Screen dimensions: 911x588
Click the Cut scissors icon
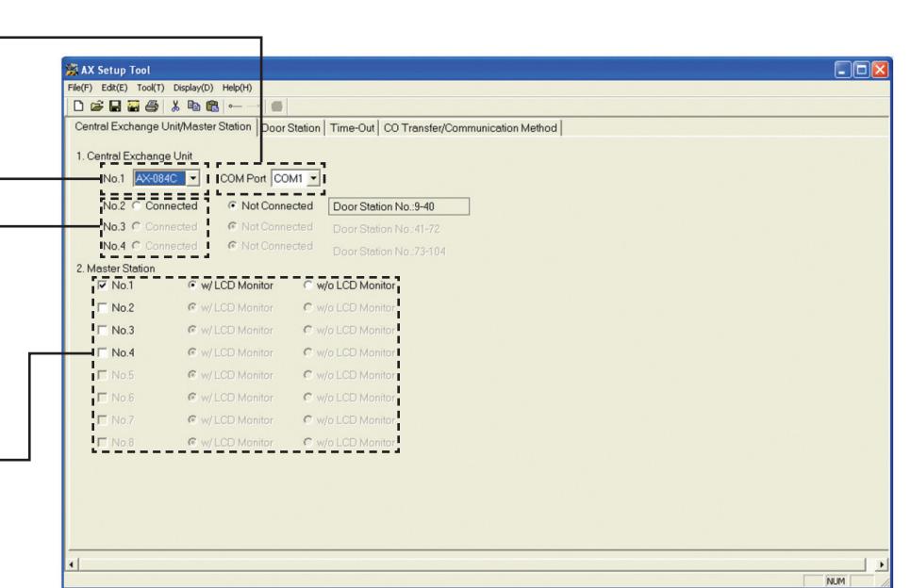(x=174, y=106)
